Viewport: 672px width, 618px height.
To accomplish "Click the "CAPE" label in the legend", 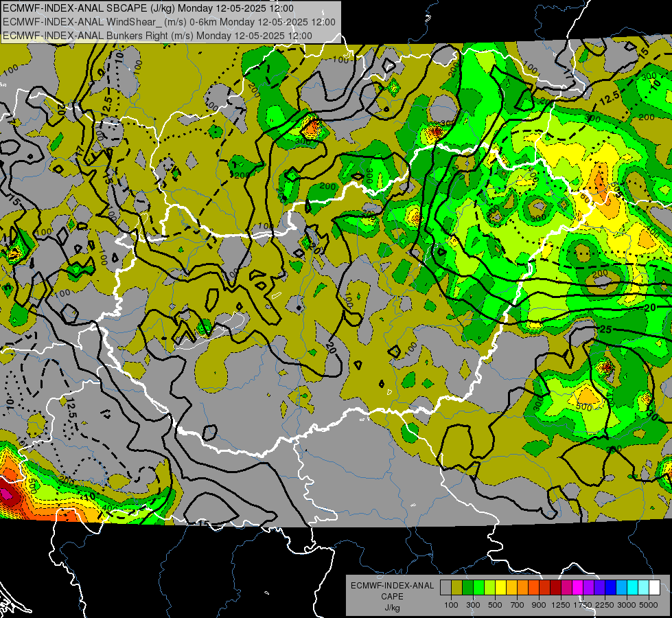I will [392, 596].
